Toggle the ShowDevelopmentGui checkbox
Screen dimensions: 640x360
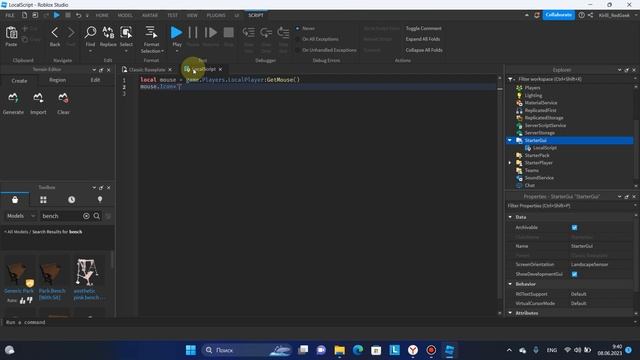pos(574,274)
